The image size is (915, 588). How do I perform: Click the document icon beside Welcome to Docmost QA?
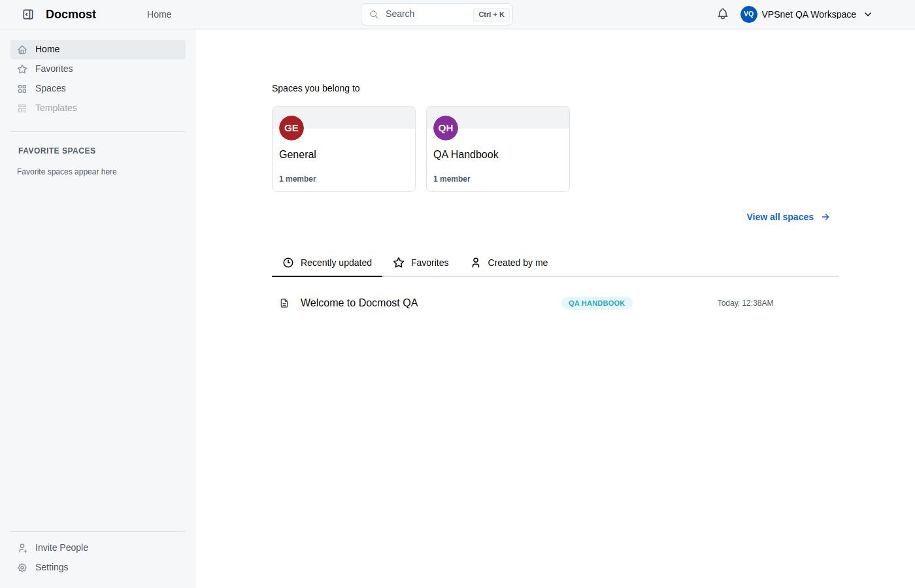pos(284,303)
